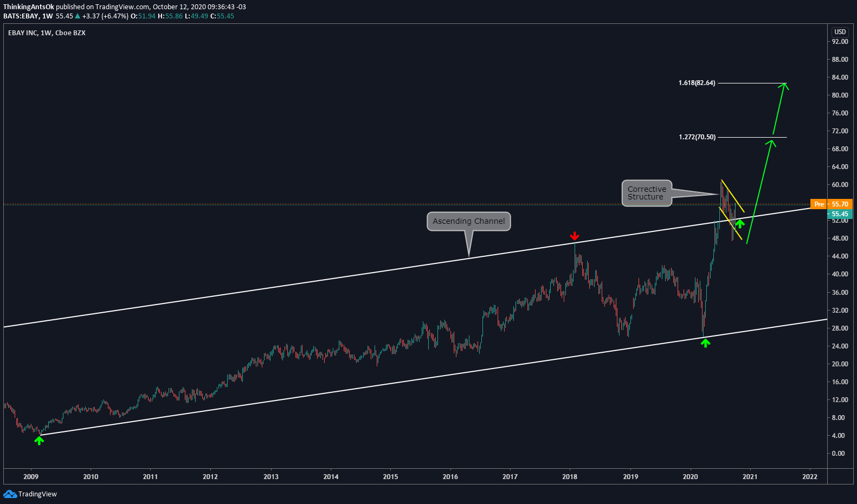Click the 8.00 price axis label
Screen dimensions: 857x504
click(x=838, y=418)
